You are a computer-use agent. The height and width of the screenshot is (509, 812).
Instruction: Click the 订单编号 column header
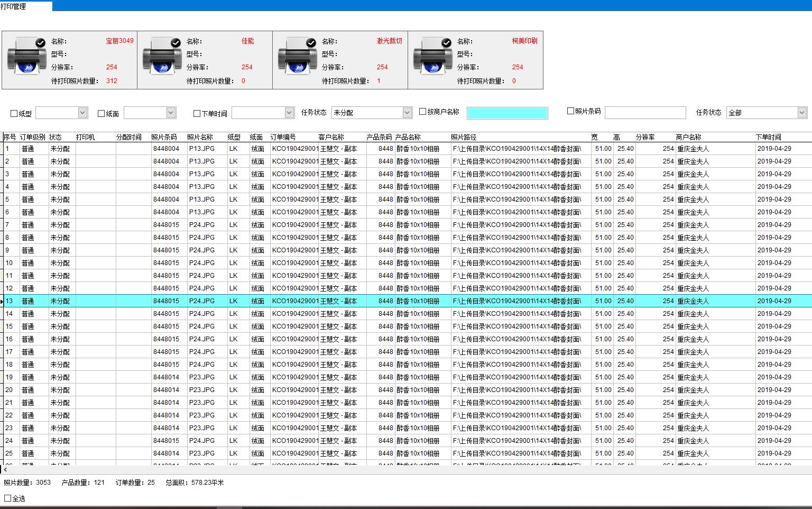(x=283, y=137)
